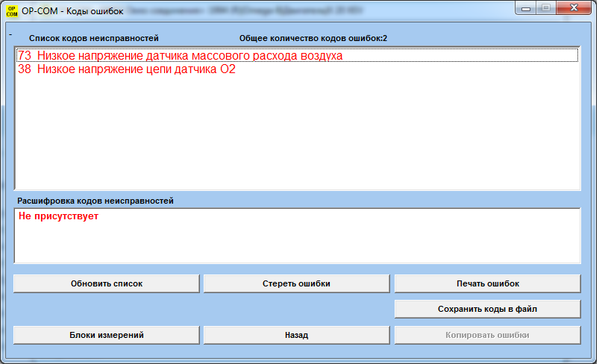Click Стереть ошибки to clear fault codes
Screen dimensions: 611x364
pyautogui.click(x=296, y=283)
